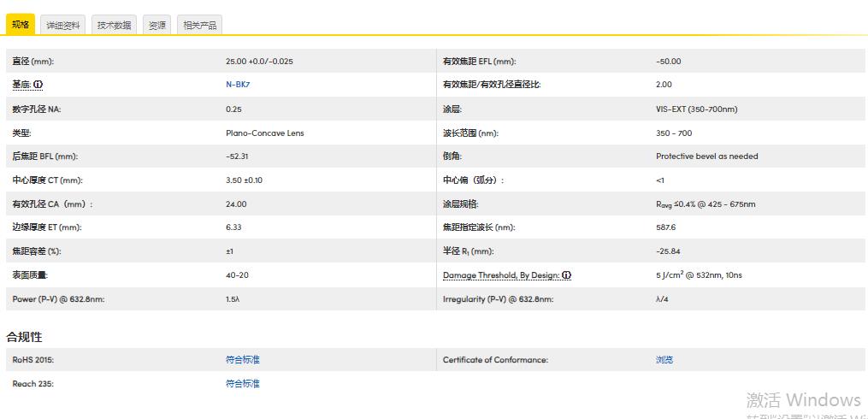The width and height of the screenshot is (868, 419).
Task: Select the clear aperture value 24.00
Action: point(236,204)
